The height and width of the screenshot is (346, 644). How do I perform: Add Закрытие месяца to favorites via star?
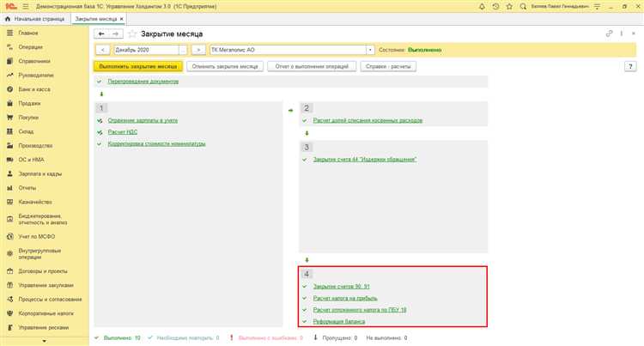coord(132,34)
